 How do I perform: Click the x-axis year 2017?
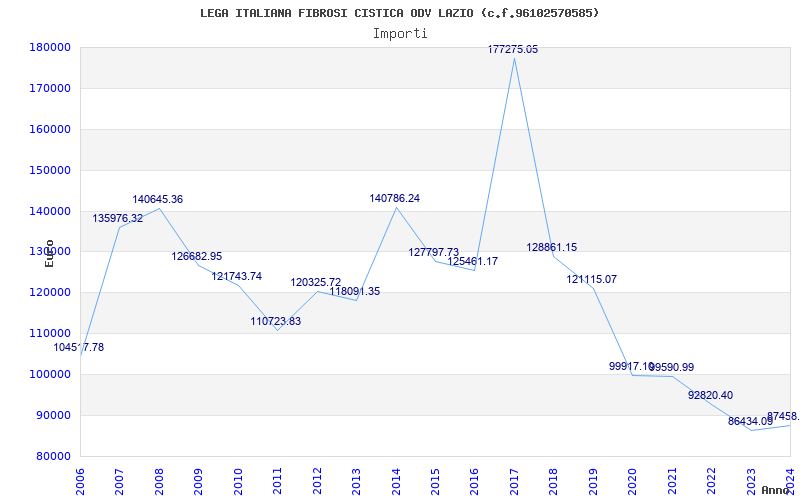click(514, 482)
